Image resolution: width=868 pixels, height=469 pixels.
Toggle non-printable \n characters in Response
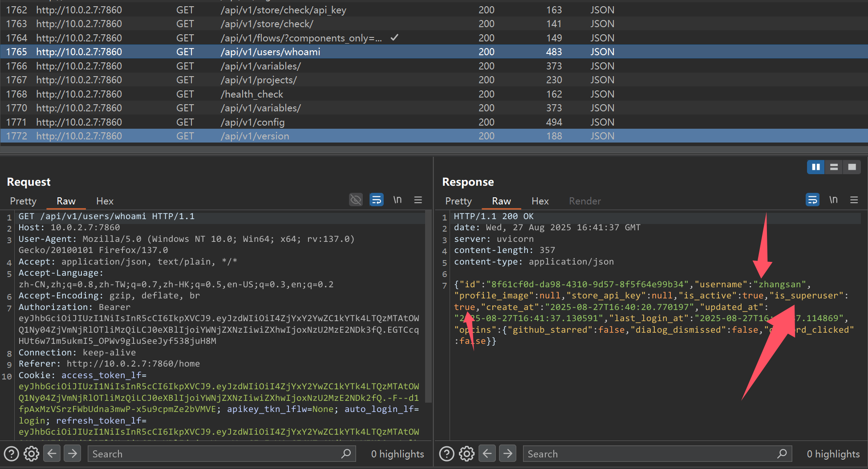[833, 200]
